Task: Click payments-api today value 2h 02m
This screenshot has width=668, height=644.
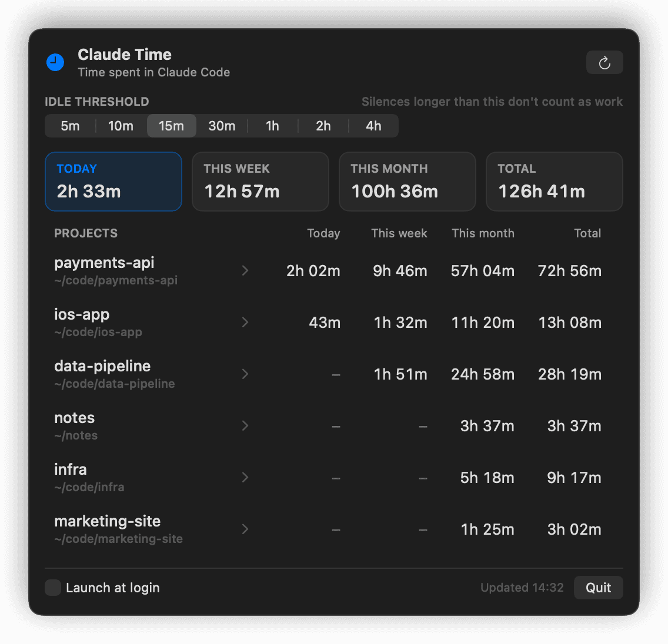Action: pyautogui.click(x=313, y=271)
